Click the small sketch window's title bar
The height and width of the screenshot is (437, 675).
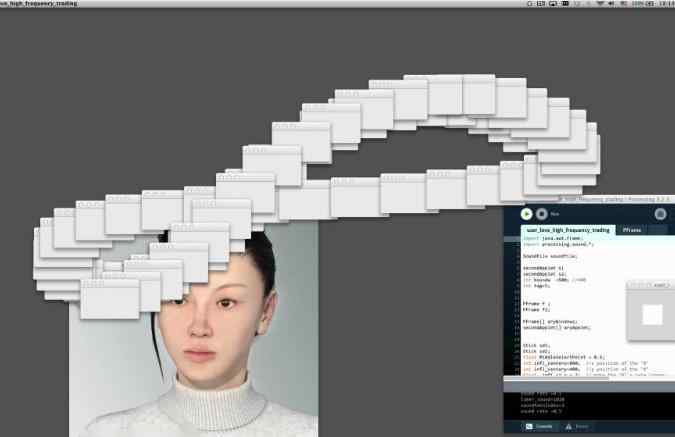tap(650, 285)
